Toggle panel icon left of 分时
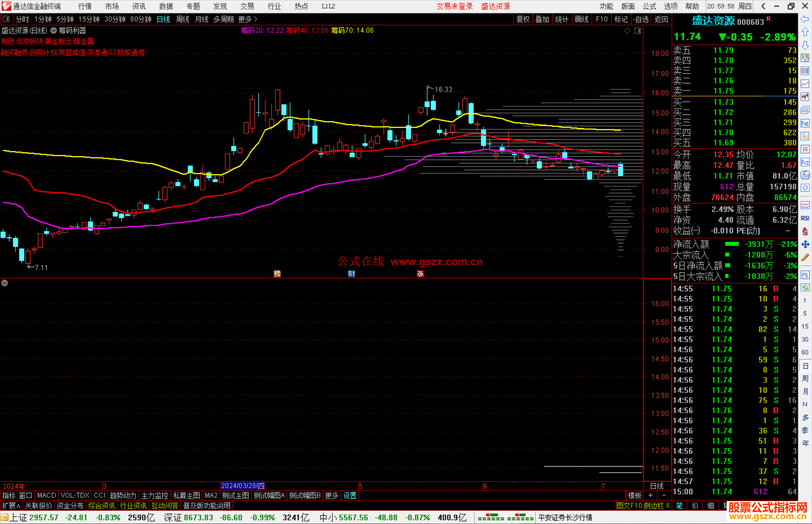Screen dimensions: 812x524 click(6, 19)
